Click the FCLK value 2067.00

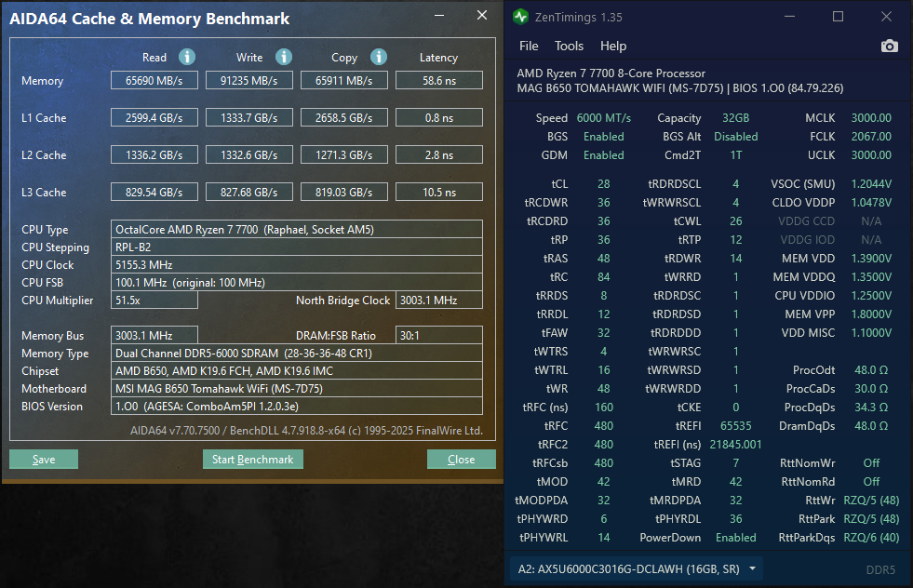(x=871, y=136)
